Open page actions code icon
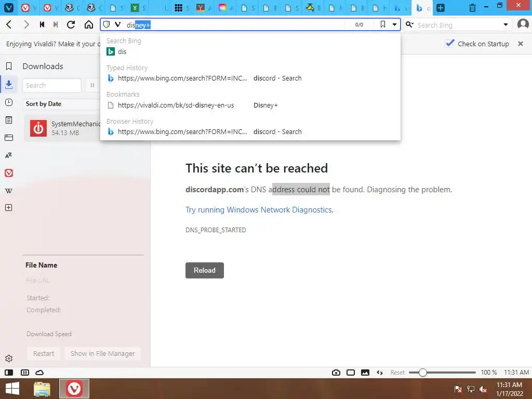The image size is (532, 399). pyautogui.click(x=380, y=373)
